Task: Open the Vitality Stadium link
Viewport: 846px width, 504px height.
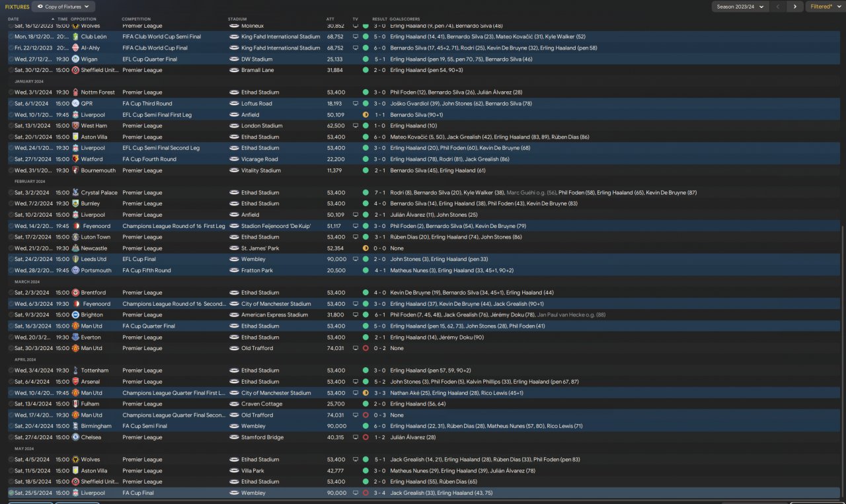Action: 261,170
